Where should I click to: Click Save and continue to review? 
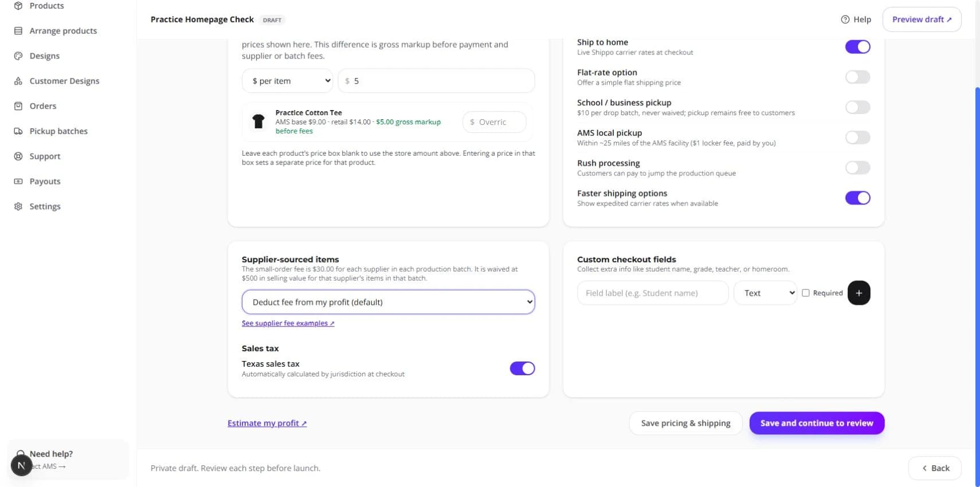click(817, 423)
